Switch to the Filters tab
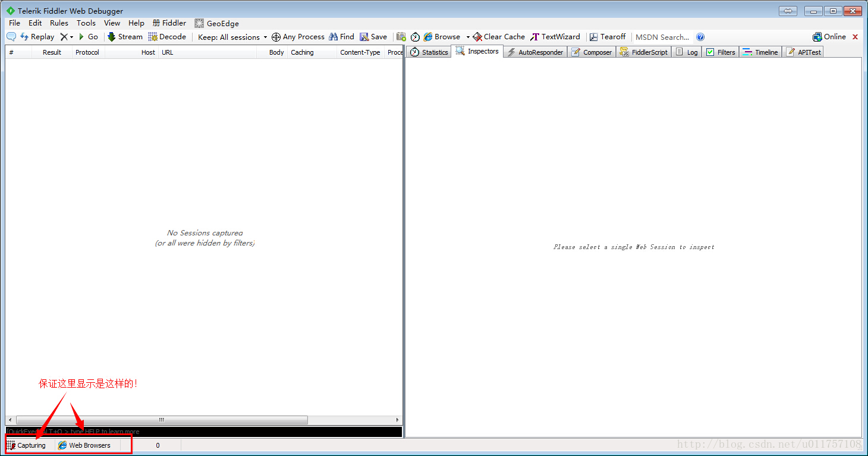The height and width of the screenshot is (456, 868). coord(721,52)
